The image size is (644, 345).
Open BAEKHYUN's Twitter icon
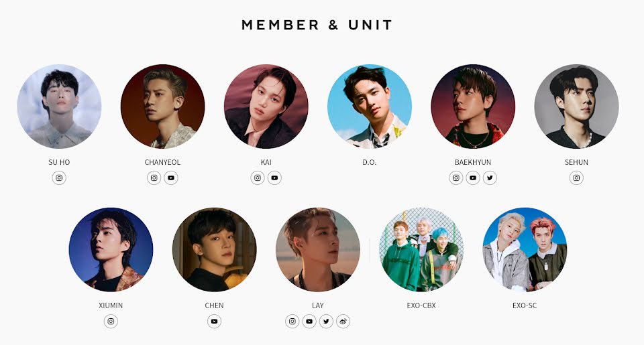490,178
